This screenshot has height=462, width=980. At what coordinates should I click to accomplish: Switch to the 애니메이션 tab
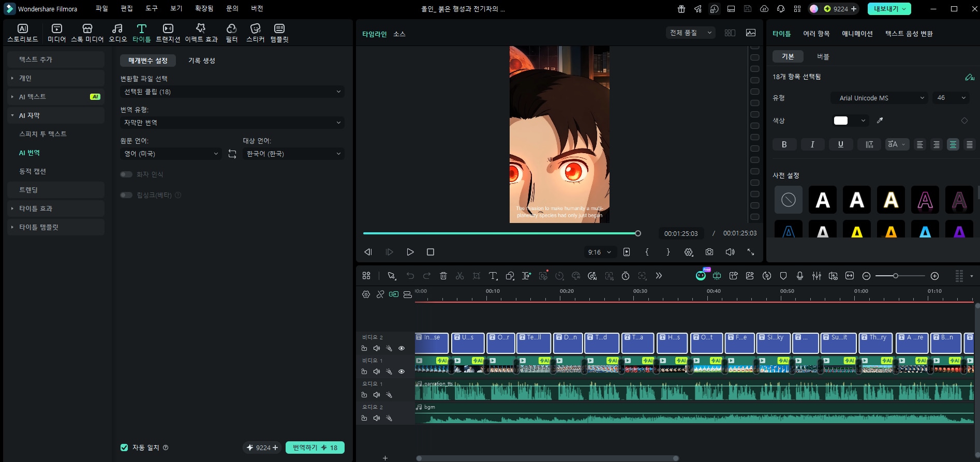click(857, 34)
